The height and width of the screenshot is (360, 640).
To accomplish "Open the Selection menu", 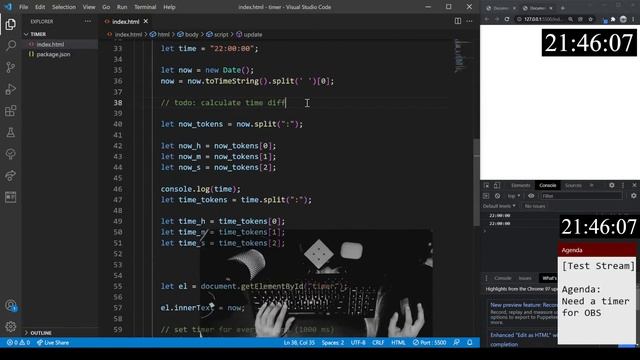I will click(64, 7).
